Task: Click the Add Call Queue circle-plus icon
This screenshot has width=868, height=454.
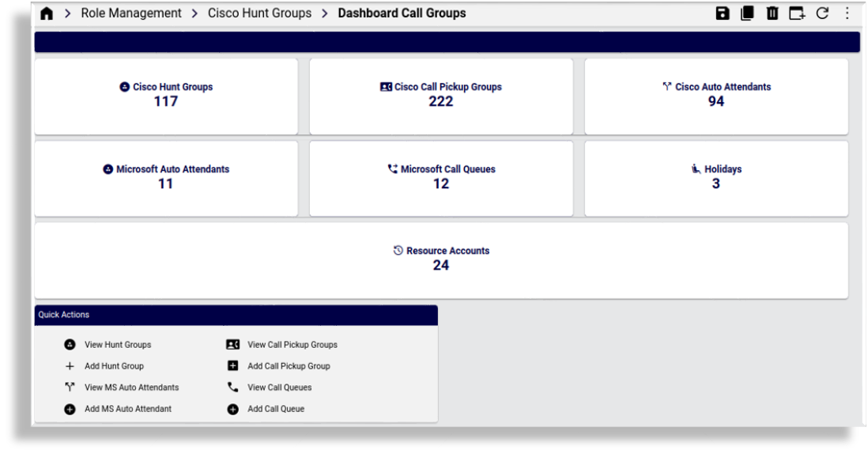Action: [x=233, y=409]
